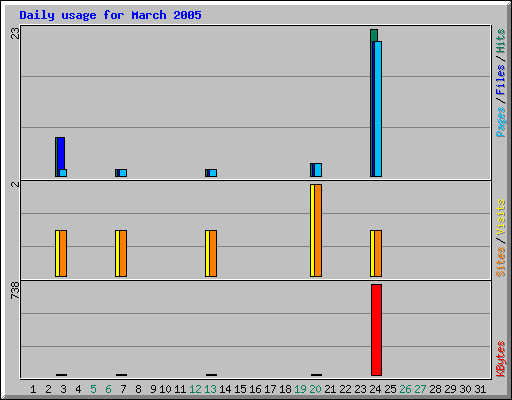
Task: Click the cyan pages bar for day 13
Action: click(x=213, y=173)
